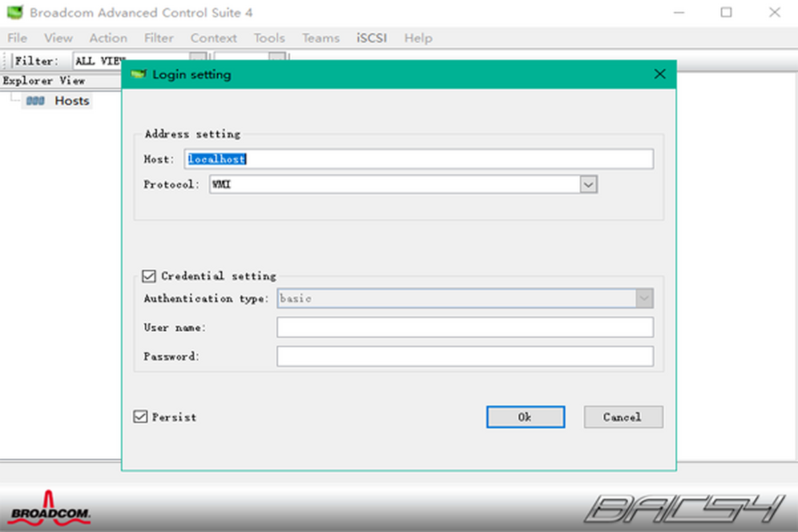The height and width of the screenshot is (532, 798).
Task: Open the Help menu
Action: click(418, 38)
